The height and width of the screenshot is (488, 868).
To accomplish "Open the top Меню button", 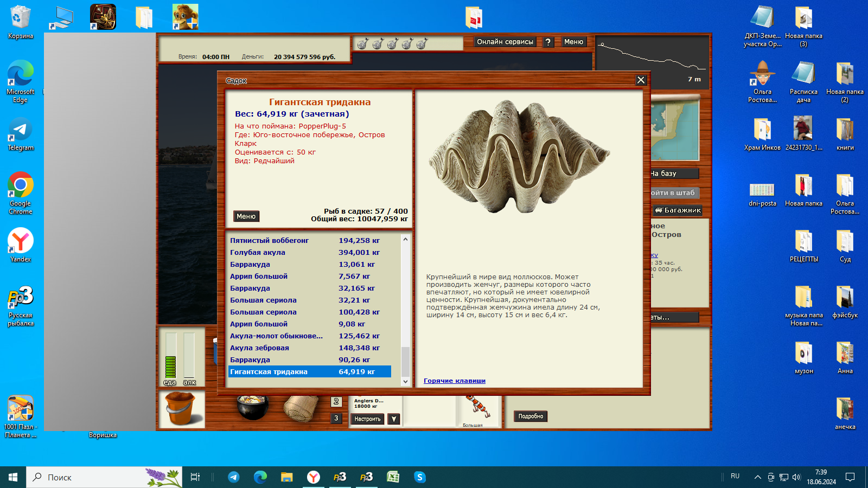I will (x=573, y=42).
